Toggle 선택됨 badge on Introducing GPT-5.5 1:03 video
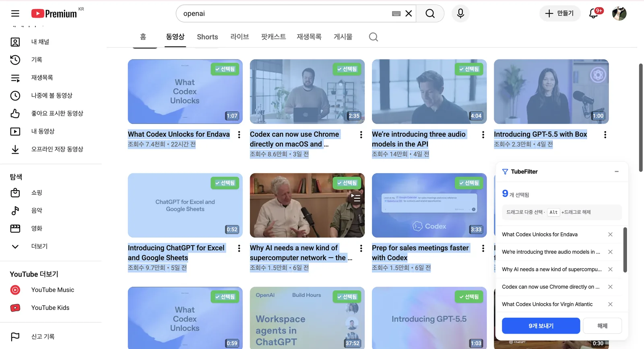Screen dimensions: 644x349 pos(469,297)
